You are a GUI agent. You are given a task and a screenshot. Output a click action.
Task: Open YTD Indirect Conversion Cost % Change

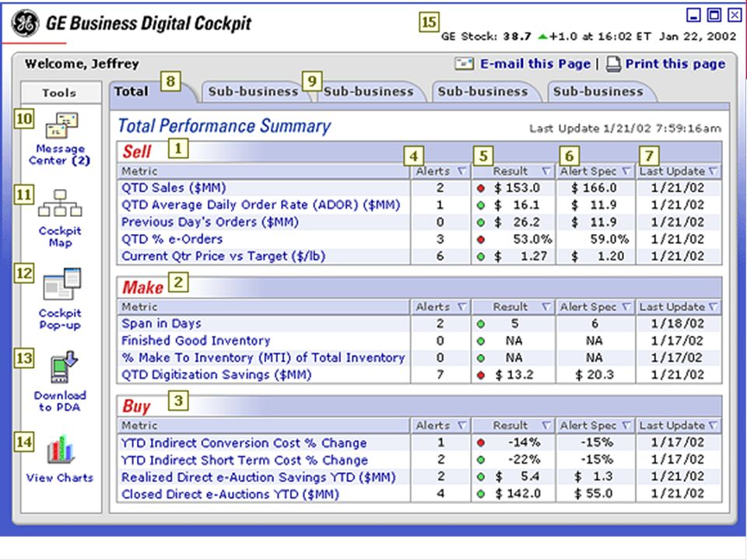coord(244,443)
